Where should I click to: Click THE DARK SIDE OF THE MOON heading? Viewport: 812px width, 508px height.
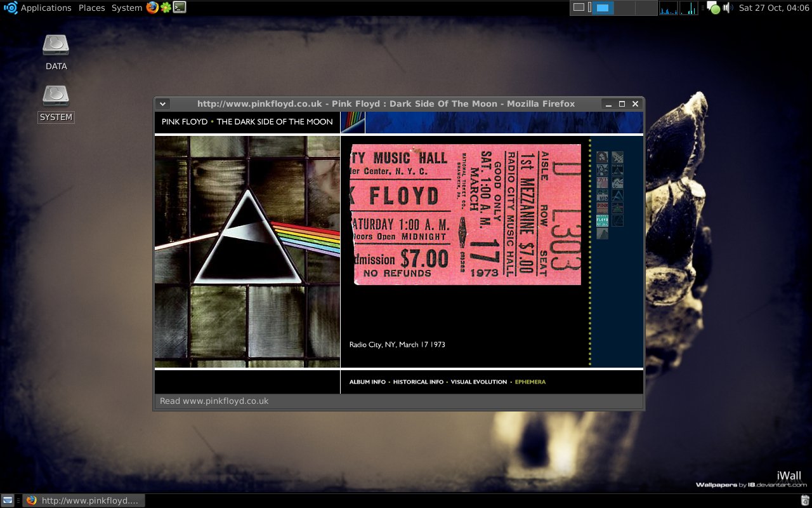coord(275,122)
